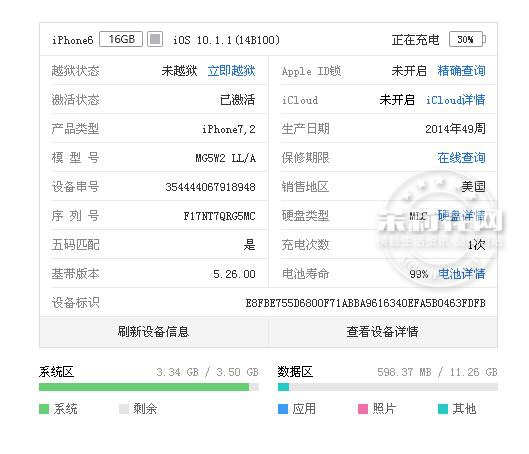This screenshot has height=454, width=529.
Task: Click the green 系统区 storage usage bar
Action: tap(149, 387)
